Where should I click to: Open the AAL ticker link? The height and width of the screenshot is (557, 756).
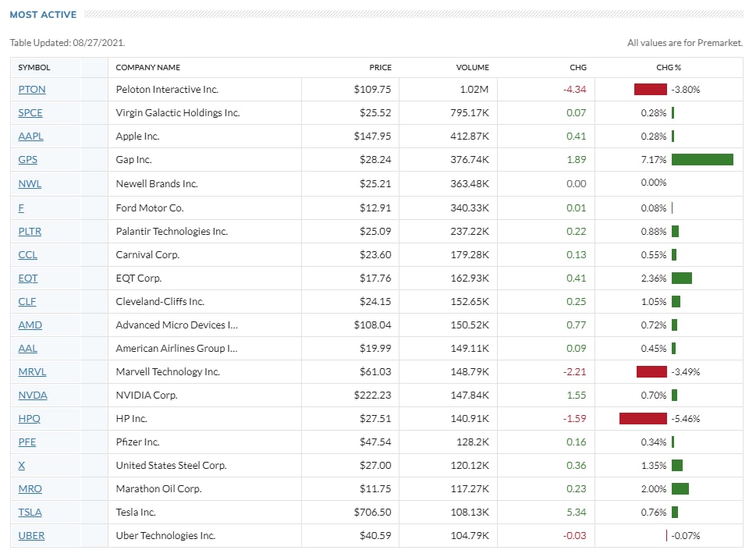[28, 348]
